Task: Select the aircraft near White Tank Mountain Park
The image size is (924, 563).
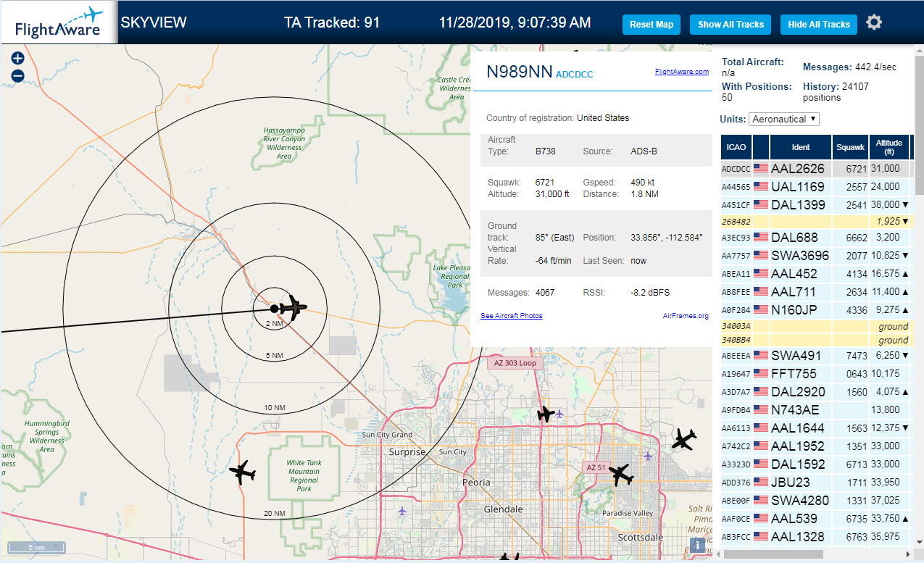Action: pyautogui.click(x=243, y=472)
